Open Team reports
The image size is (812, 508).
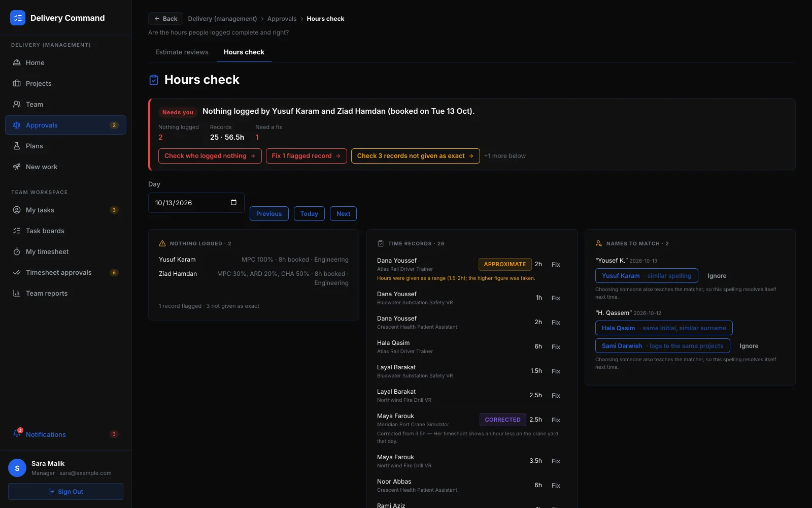tap(65, 293)
